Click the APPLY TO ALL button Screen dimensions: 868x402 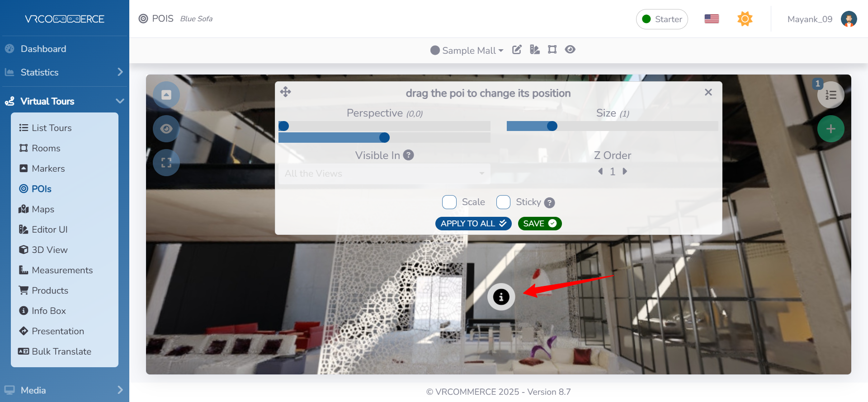[x=473, y=224]
